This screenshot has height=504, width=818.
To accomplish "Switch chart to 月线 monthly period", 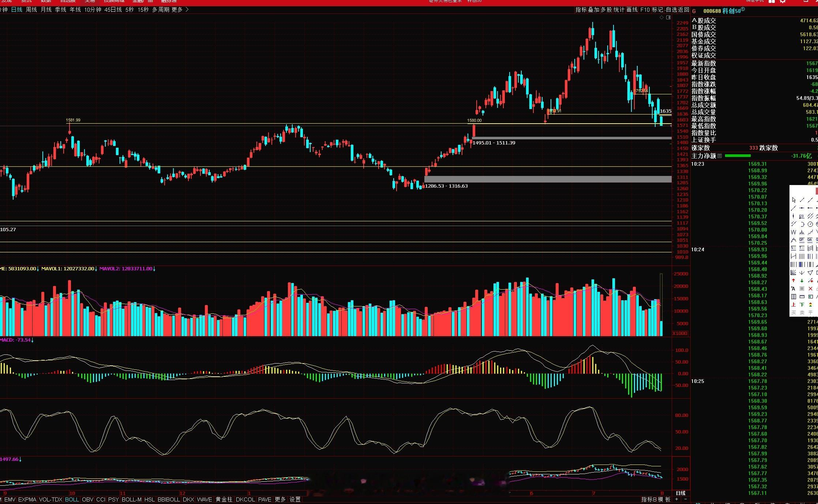I will (x=46, y=10).
